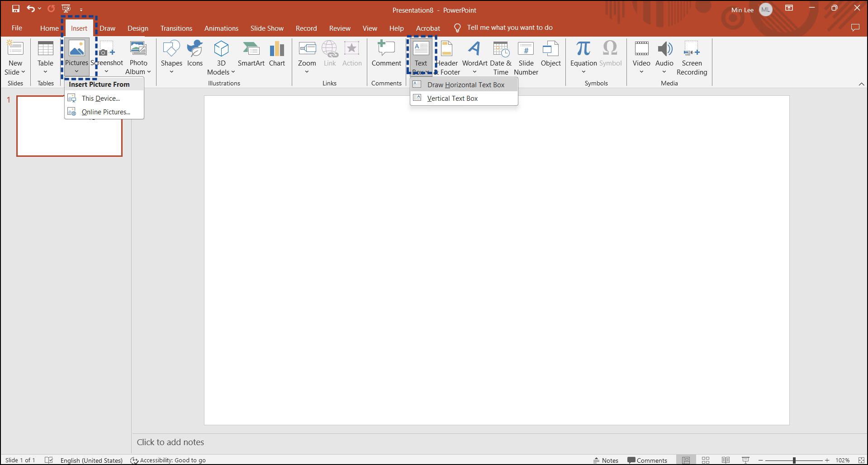Start a Screen Recording
868x465 pixels.
692,58
